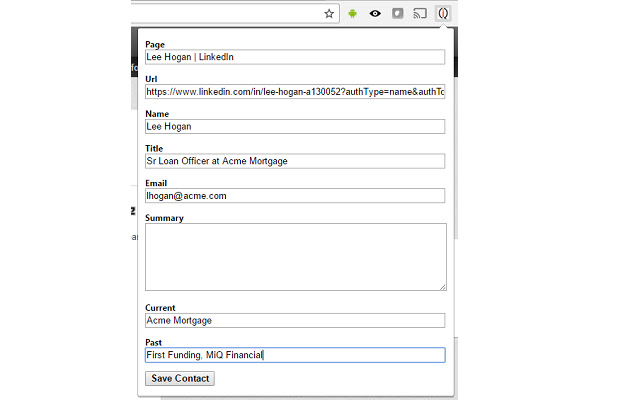Screen dimensions: 640x400
Task: Click the "Url" label
Action: (x=151, y=79)
